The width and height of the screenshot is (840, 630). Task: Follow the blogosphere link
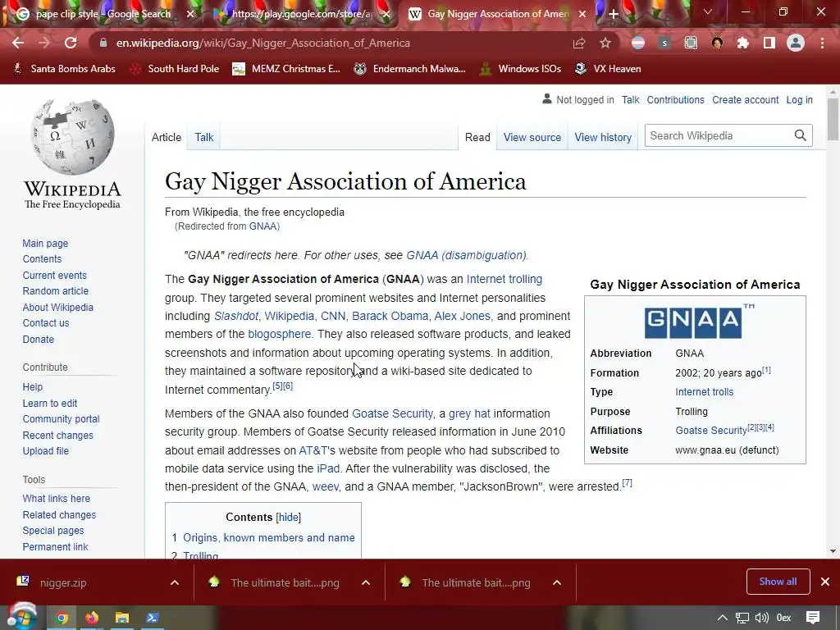tap(279, 334)
